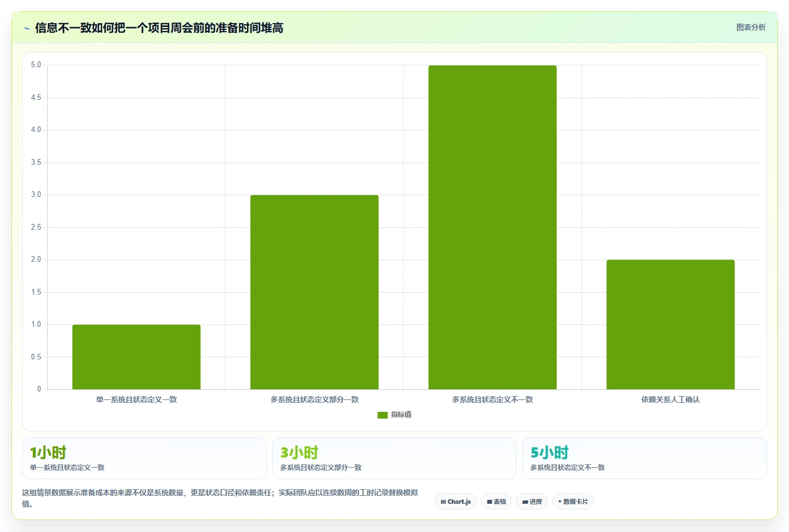Select the 依赖关系人工确认 bar
The width and height of the screenshot is (789, 532).
(671, 324)
